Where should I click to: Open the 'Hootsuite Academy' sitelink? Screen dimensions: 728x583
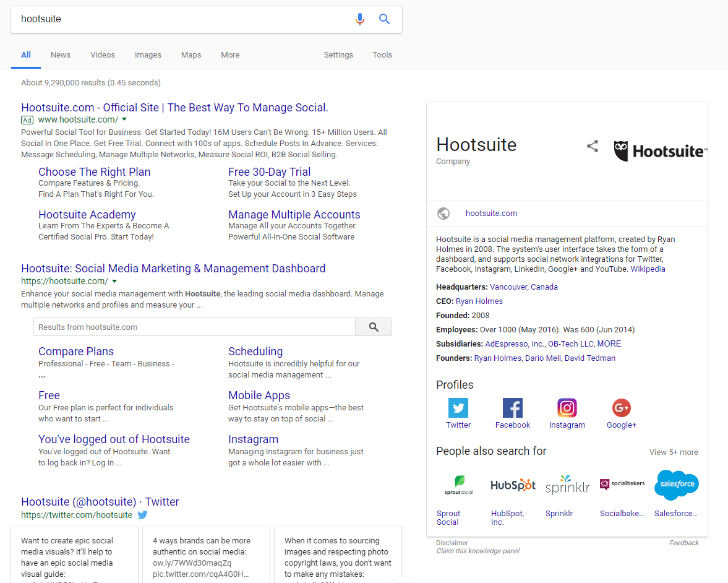pyautogui.click(x=87, y=215)
